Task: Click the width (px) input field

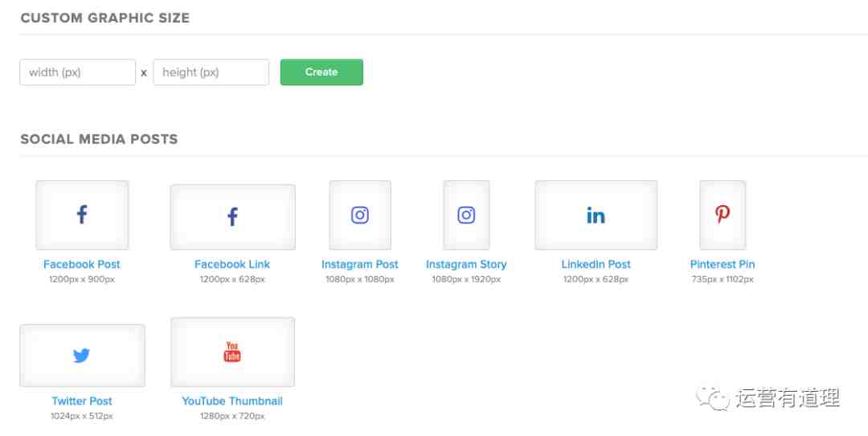Action: coord(77,72)
